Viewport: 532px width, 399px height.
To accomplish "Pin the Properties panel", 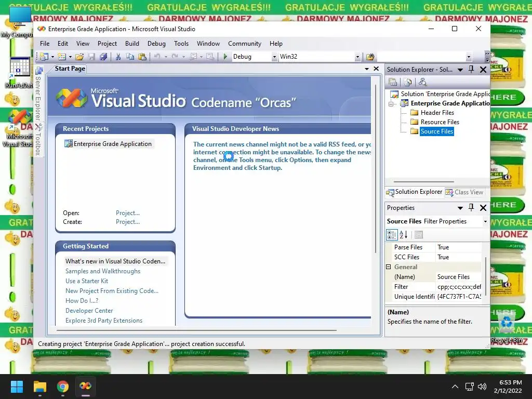I will (471, 207).
